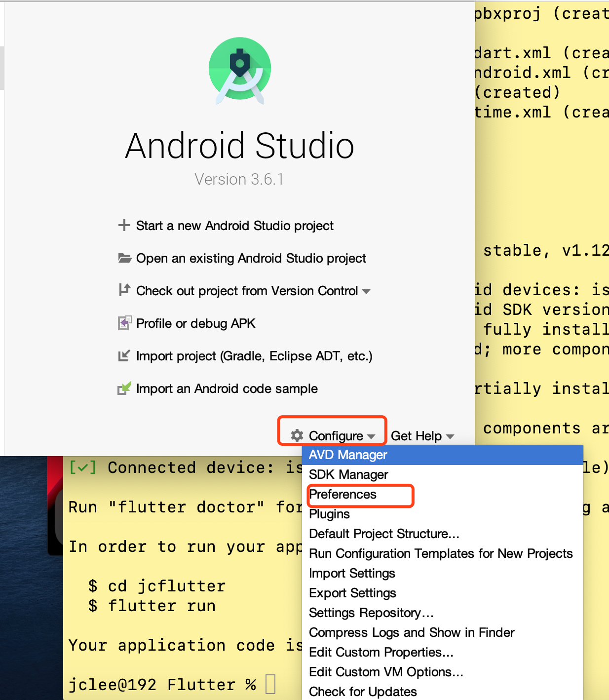
Task: Choose Default Project Structure... menu item
Action: coord(443,534)
